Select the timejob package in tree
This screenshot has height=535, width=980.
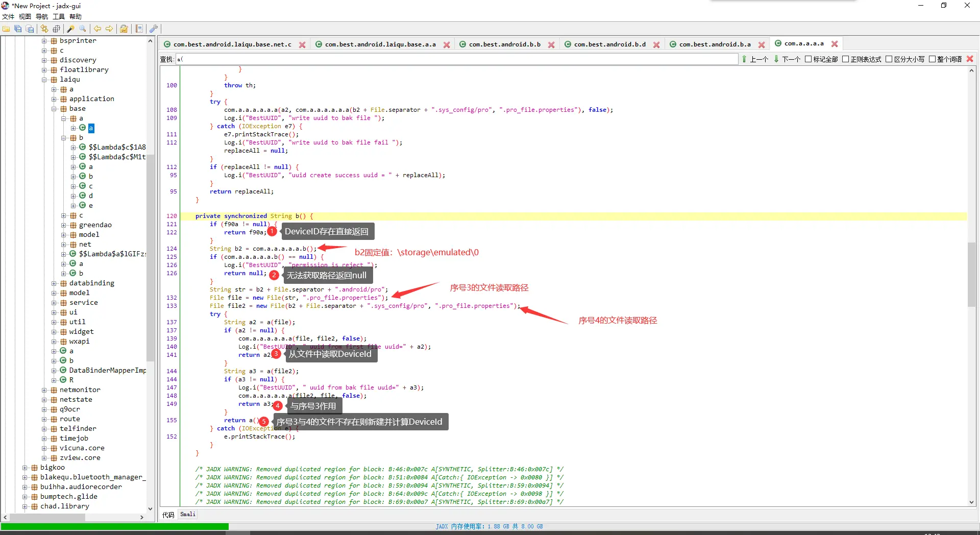pos(73,439)
